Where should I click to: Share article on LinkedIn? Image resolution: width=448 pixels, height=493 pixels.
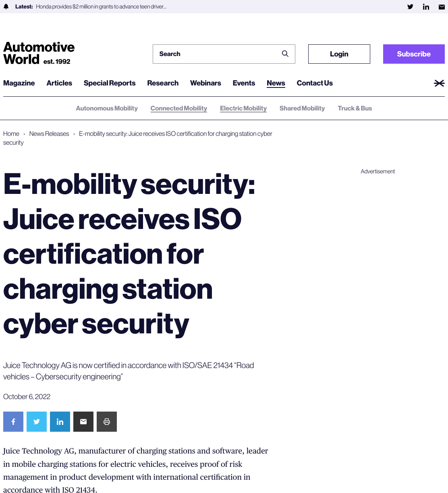point(60,422)
